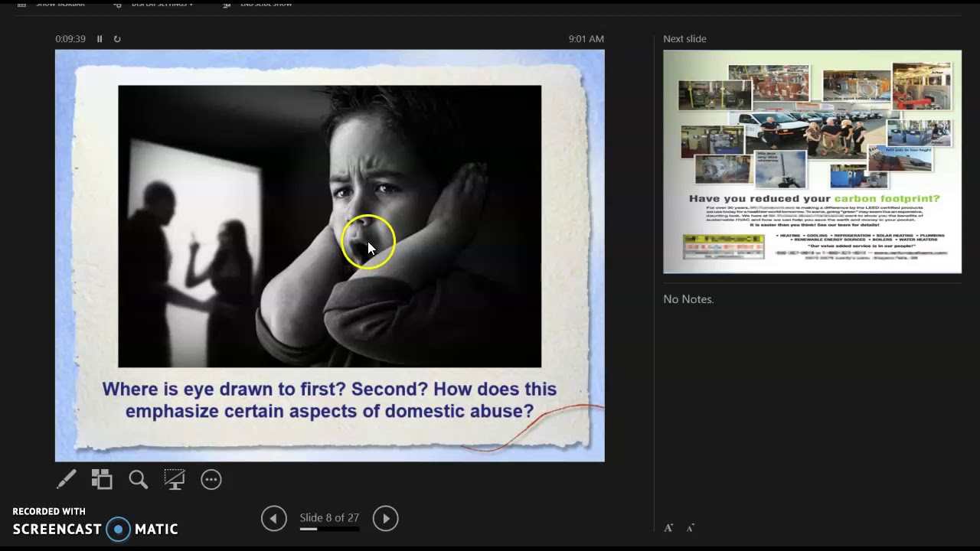Click the elapsed time 0:09:39 readout
The width and height of the screenshot is (980, 551).
coord(70,39)
